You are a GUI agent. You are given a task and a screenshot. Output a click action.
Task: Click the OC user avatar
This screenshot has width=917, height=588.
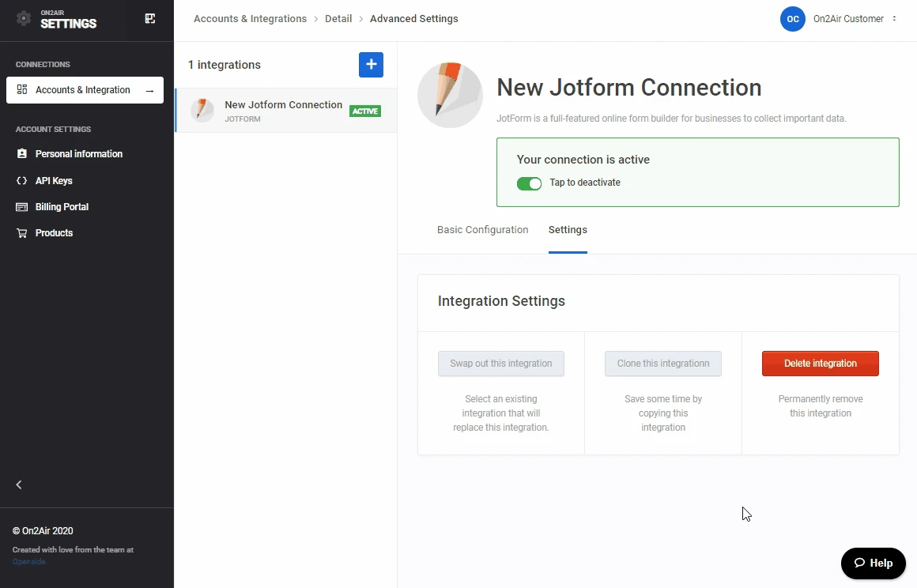pos(792,19)
